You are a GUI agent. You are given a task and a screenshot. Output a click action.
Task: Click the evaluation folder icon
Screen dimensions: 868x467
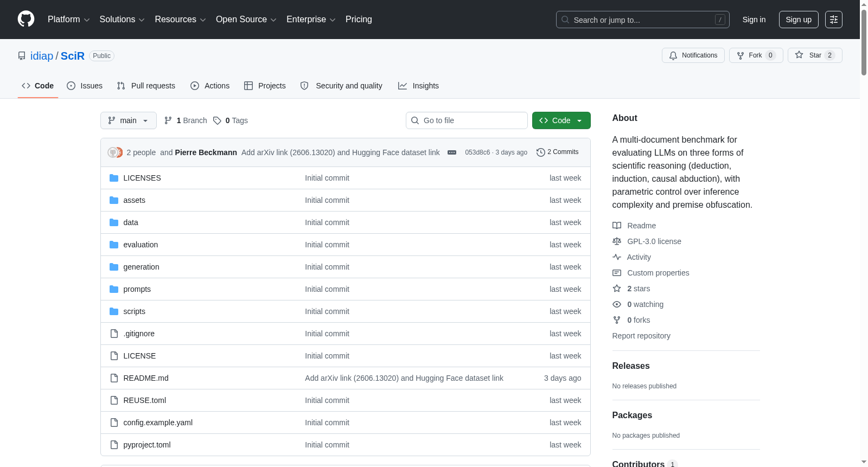114,245
